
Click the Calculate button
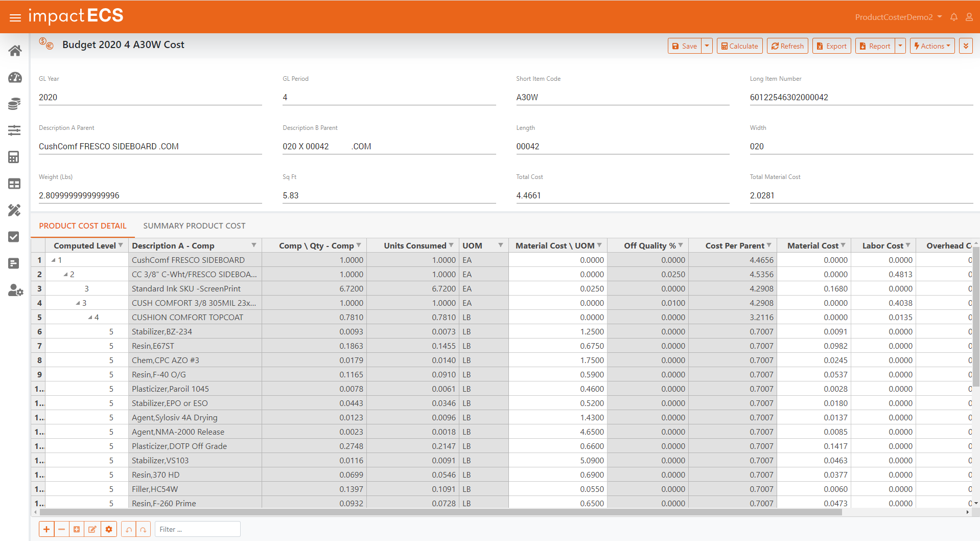(739, 46)
